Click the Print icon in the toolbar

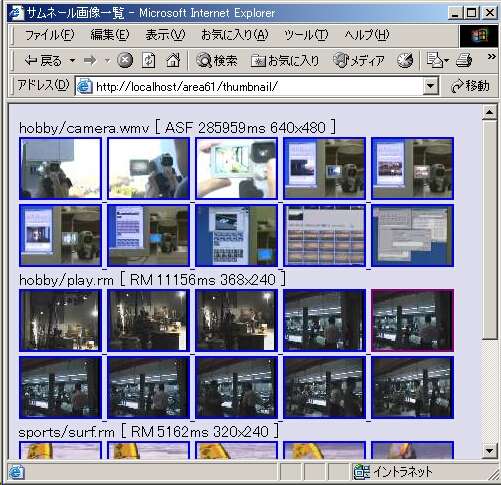pyautogui.click(x=464, y=61)
